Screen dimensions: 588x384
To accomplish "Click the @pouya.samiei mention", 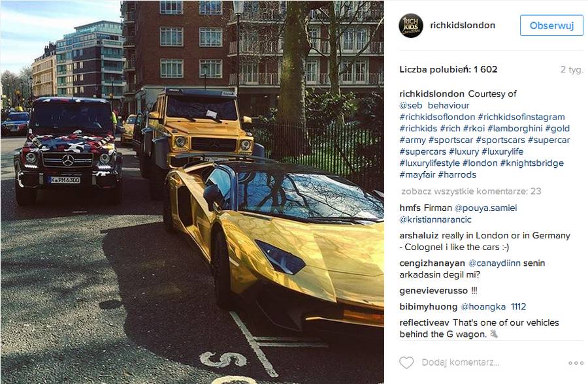I will coord(485,208).
